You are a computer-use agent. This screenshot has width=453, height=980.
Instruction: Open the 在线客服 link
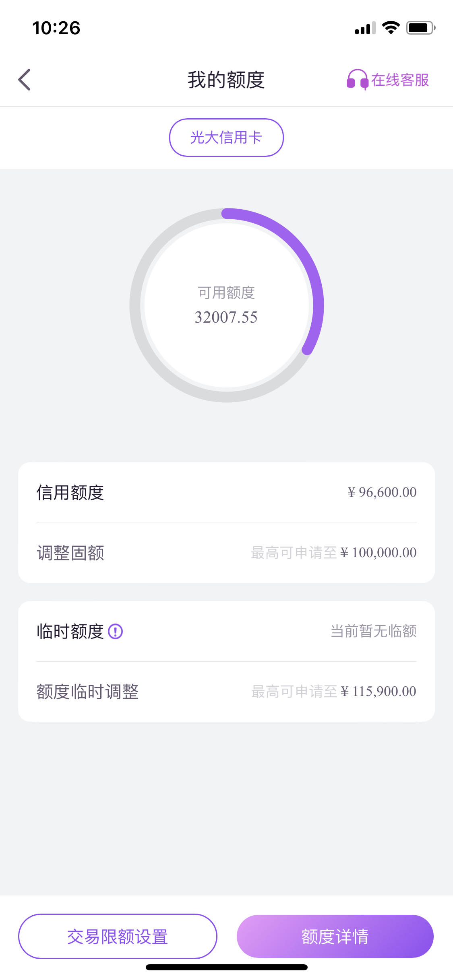400,80
